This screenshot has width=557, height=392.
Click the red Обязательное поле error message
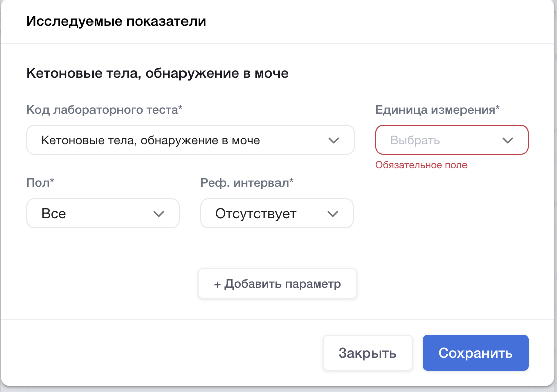(421, 165)
